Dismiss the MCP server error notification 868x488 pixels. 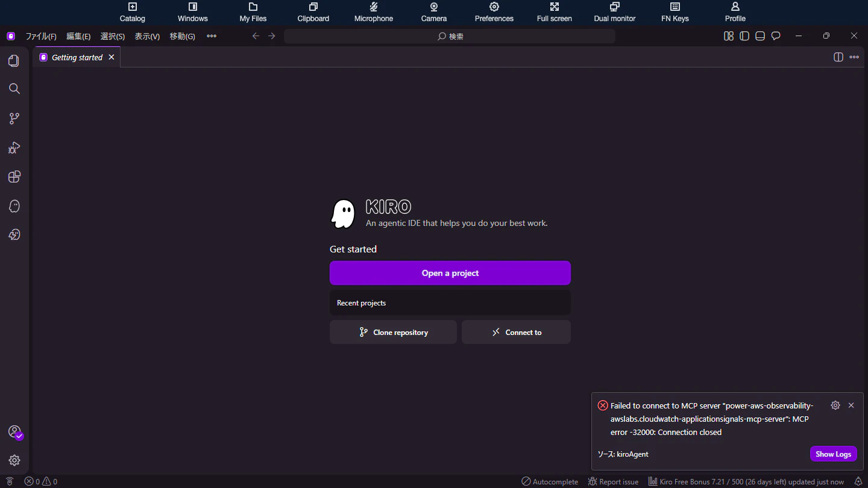(x=851, y=405)
